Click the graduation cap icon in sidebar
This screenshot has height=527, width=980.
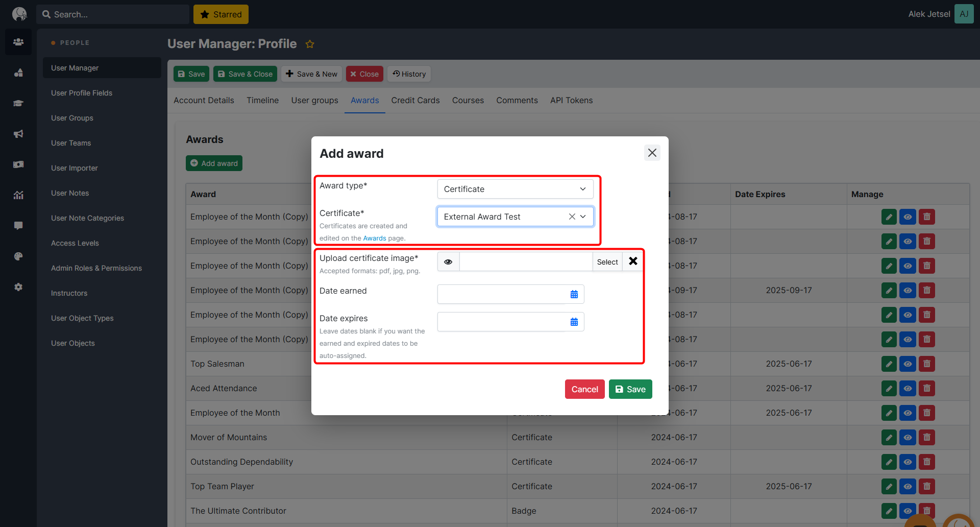click(18, 103)
